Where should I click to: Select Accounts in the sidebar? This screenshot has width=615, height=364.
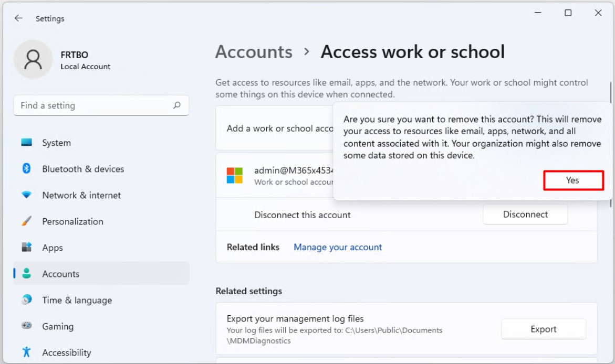101,273
